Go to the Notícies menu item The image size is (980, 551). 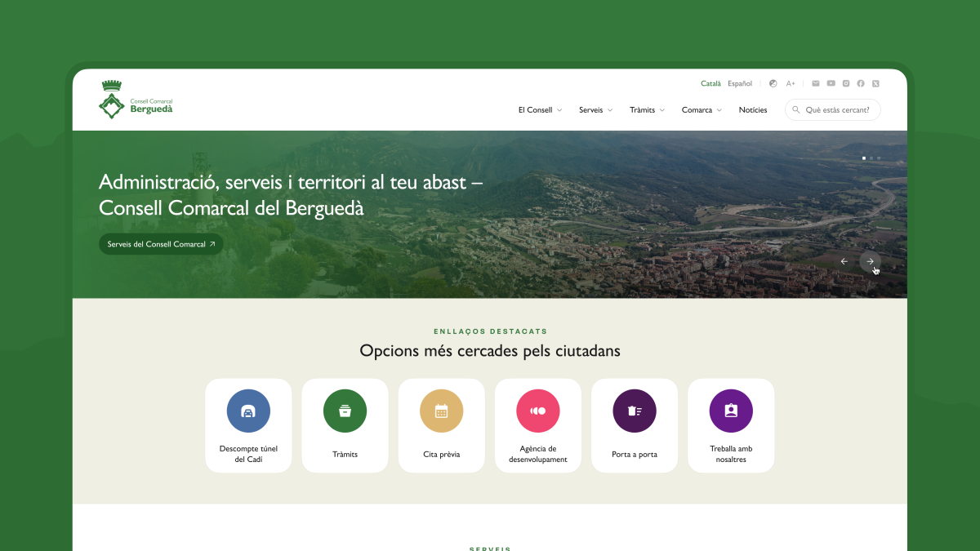pyautogui.click(x=753, y=110)
